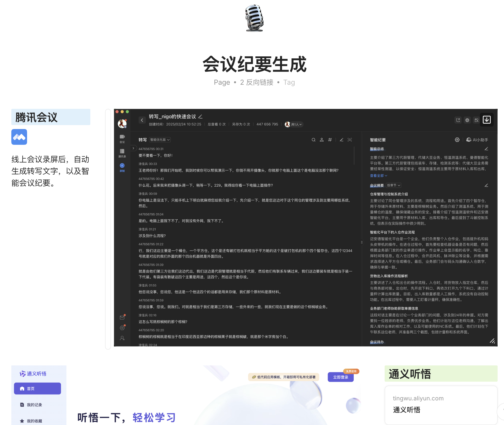The image size is (504, 425).
Task: Click the person icon at the sidebar bottom
Action: [122, 338]
